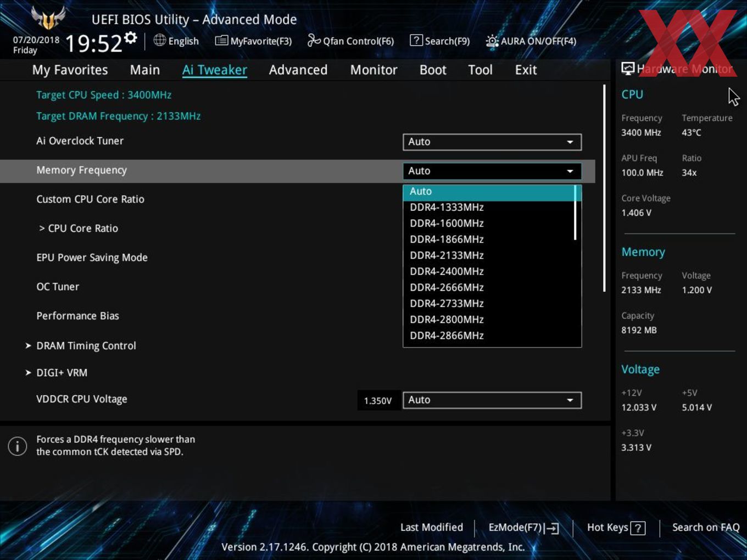
Task: Open the Tool tab
Action: click(480, 70)
